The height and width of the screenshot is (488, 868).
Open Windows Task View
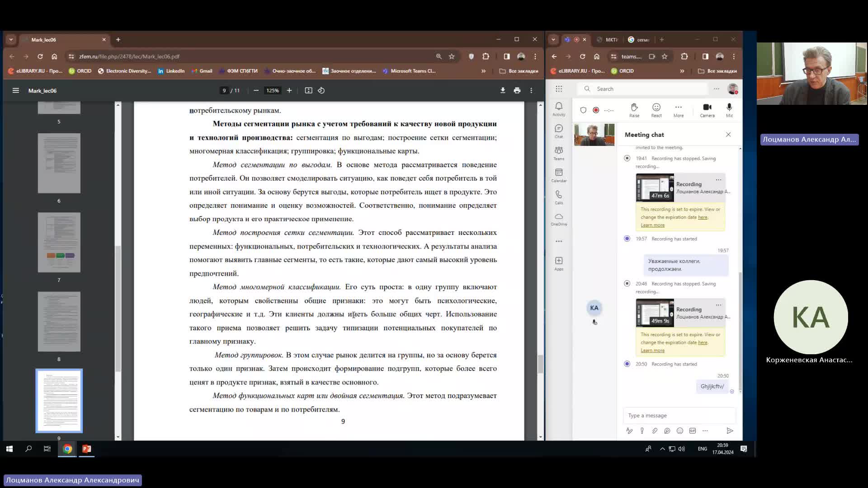[x=47, y=449]
